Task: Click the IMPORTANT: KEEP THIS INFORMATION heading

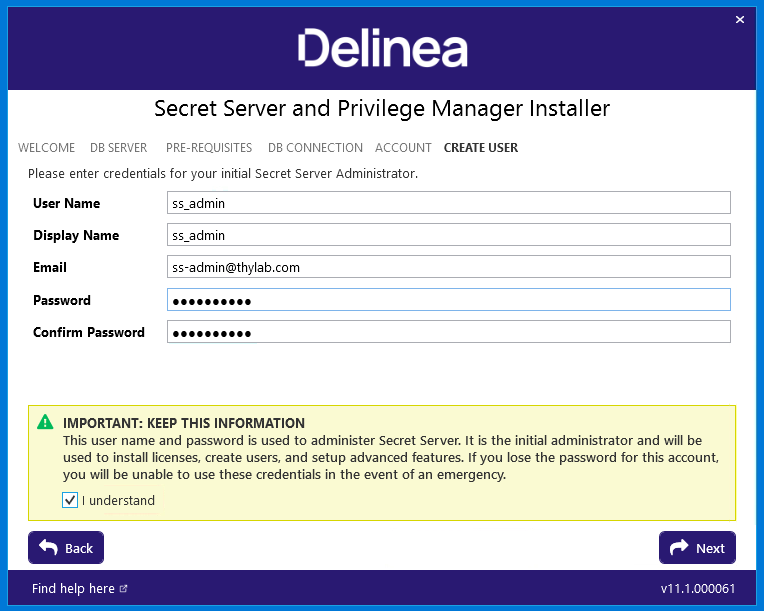Action: click(x=184, y=423)
